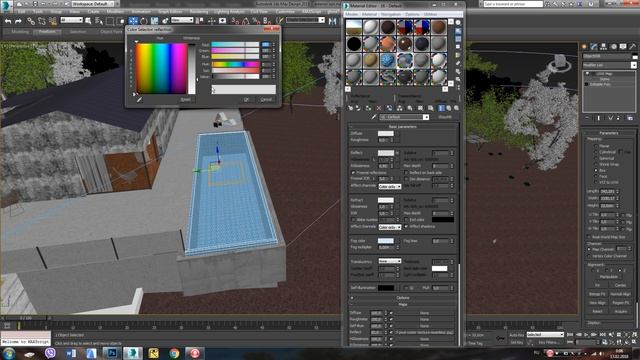Viewport: 640px width, 360px height.
Task: Click Go to Parent icon in Material Editor
Action: tap(449, 108)
